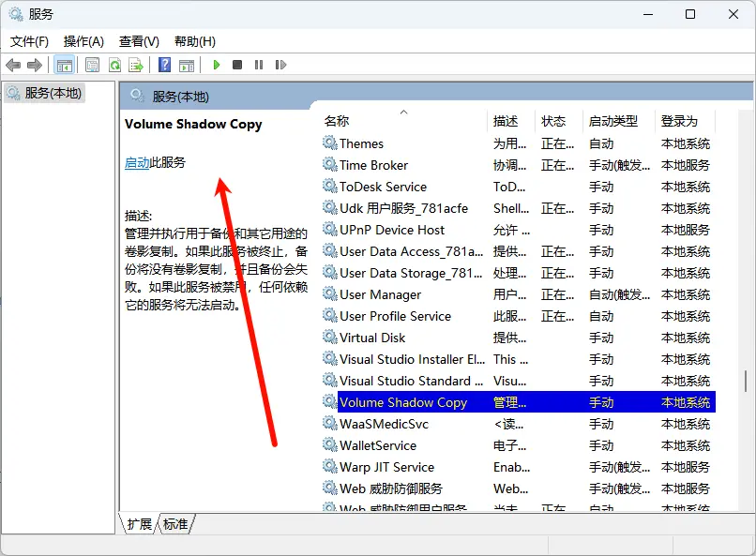756x556 pixels.
Task: Click gear icon beside UPnP Device Host
Action: (x=330, y=229)
